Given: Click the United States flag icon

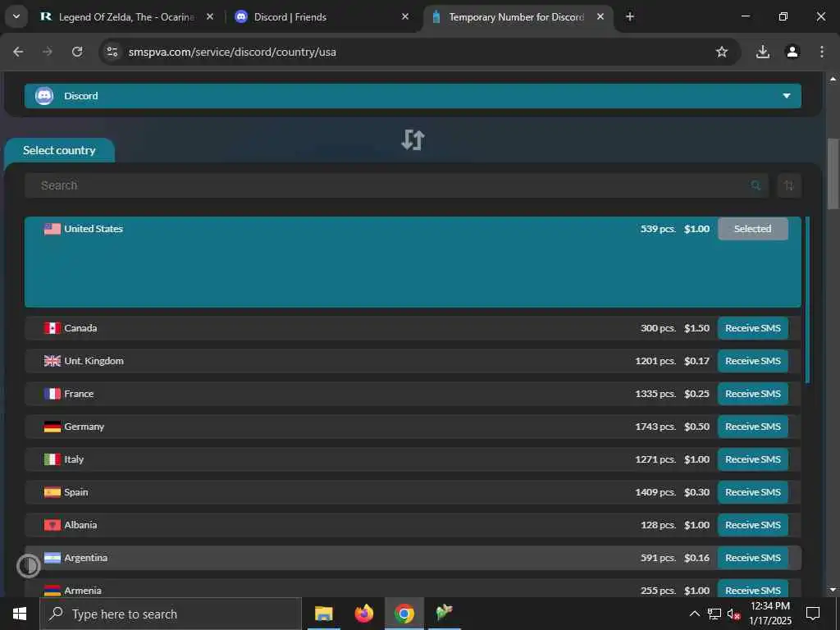Looking at the screenshot, I should pyautogui.click(x=52, y=229).
